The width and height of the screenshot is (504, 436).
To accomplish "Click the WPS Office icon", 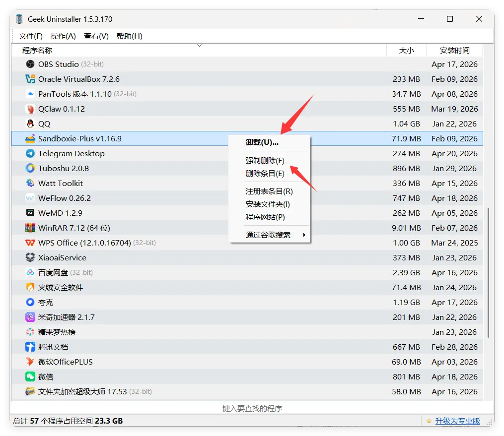I will 30,243.
